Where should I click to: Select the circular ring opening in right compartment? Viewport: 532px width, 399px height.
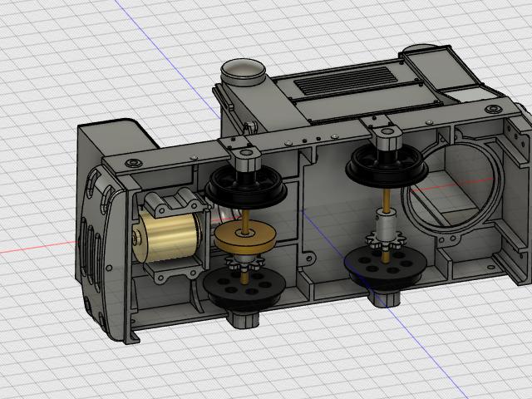(x=452, y=186)
